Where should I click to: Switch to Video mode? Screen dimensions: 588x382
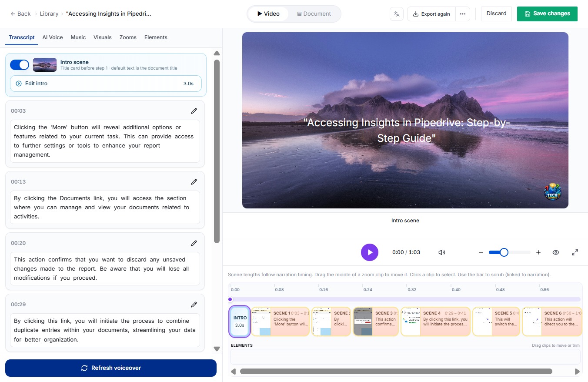(x=268, y=14)
